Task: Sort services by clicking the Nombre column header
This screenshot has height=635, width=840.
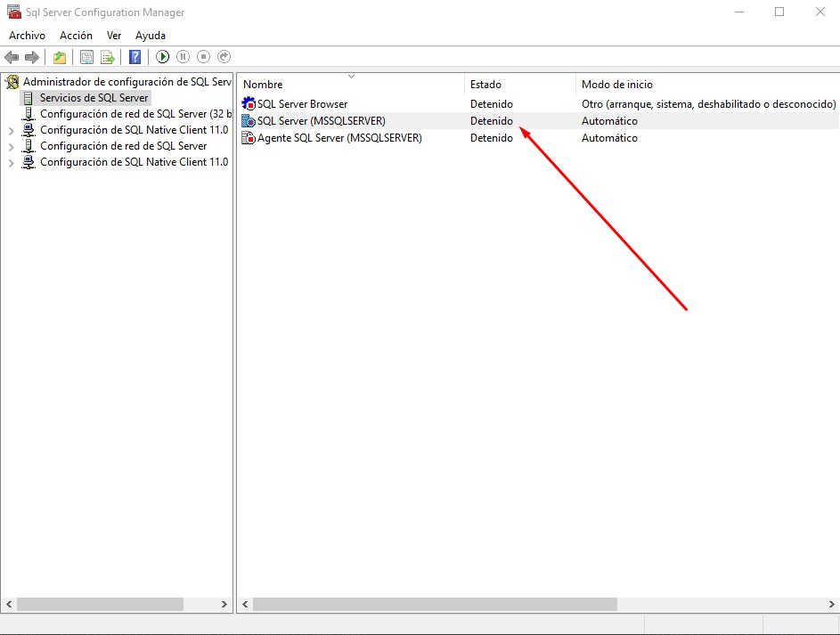Action: 263,84
